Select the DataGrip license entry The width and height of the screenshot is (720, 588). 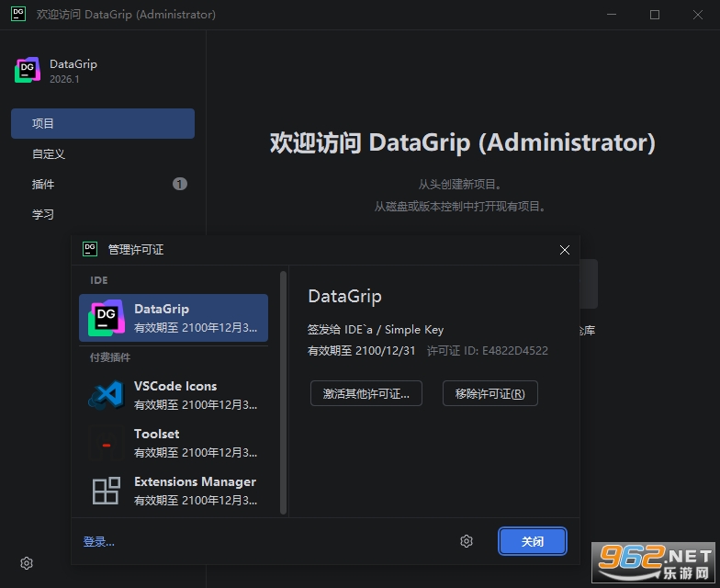coord(174,318)
